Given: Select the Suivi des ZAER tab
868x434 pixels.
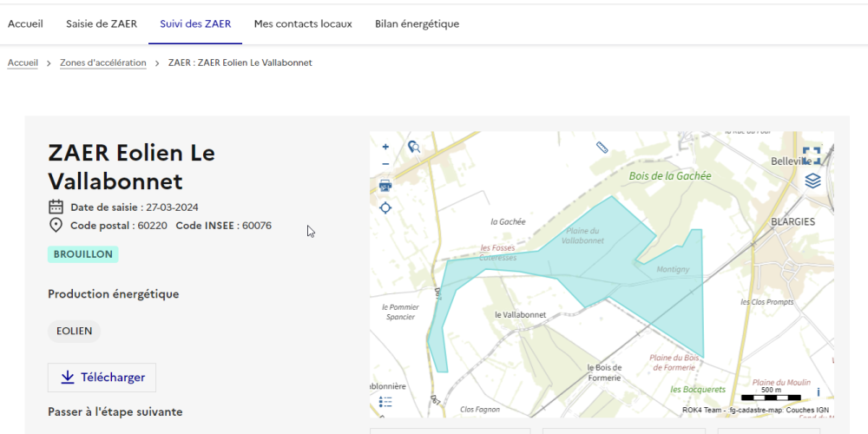Looking at the screenshot, I should 195,24.
